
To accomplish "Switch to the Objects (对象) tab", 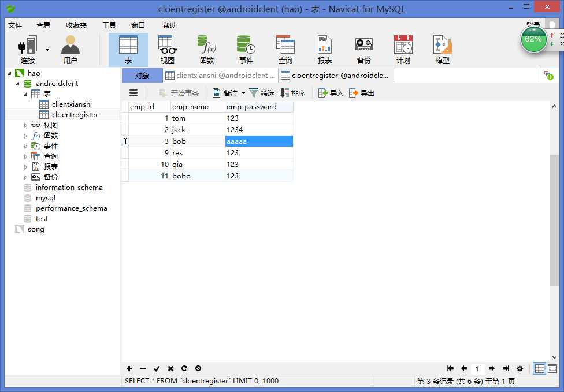I will pyautogui.click(x=142, y=76).
